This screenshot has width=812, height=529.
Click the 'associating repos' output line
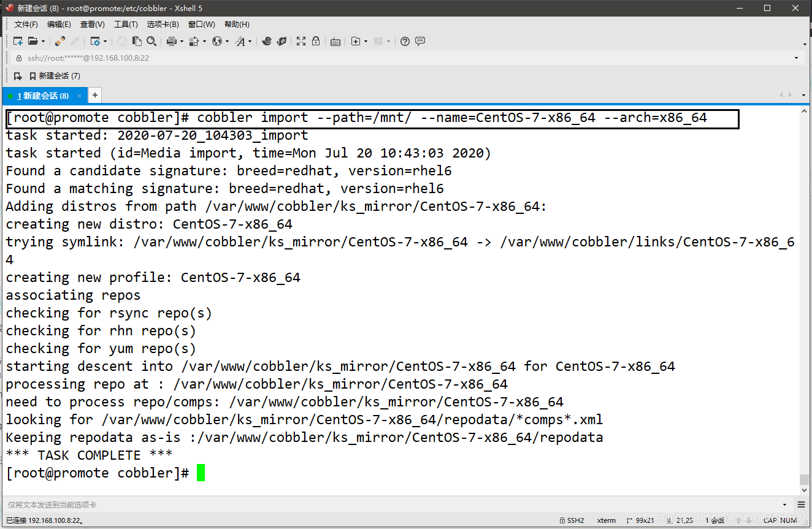click(x=73, y=295)
